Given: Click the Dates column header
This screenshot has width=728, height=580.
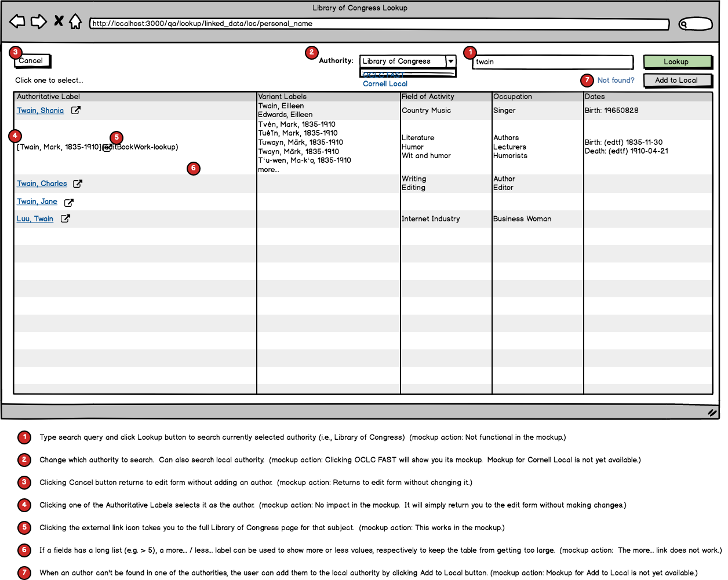Looking at the screenshot, I should [x=595, y=97].
